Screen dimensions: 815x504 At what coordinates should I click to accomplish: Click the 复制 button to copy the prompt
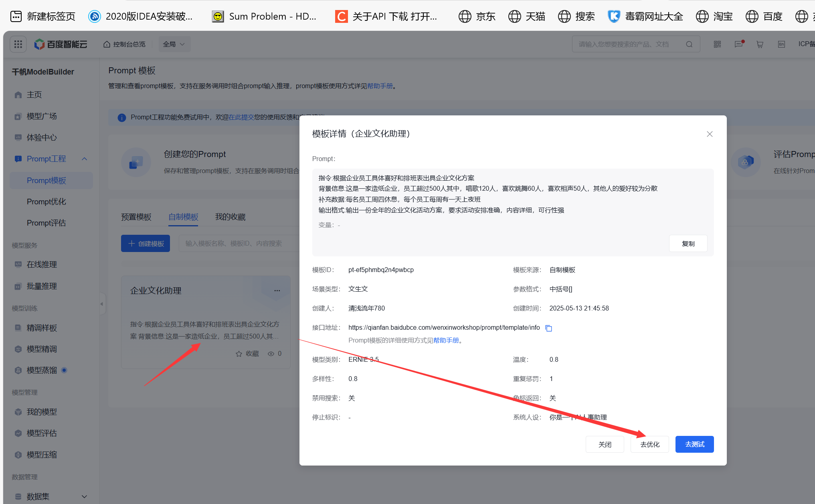point(688,244)
